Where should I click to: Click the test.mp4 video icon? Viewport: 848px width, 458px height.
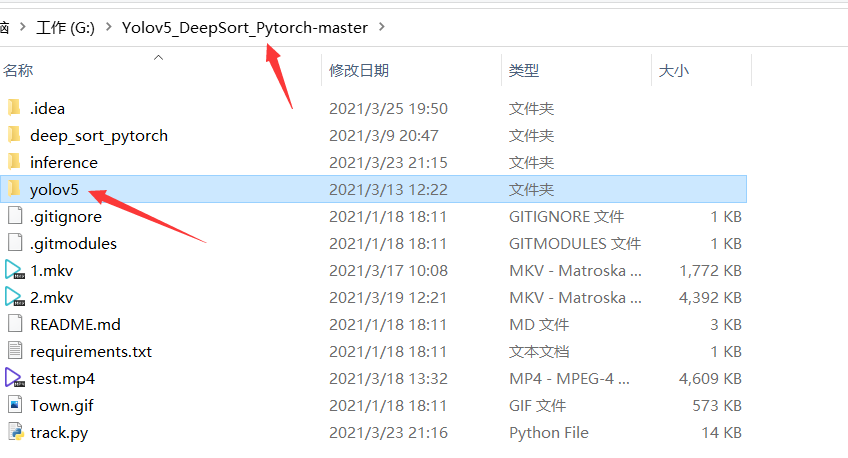point(15,378)
